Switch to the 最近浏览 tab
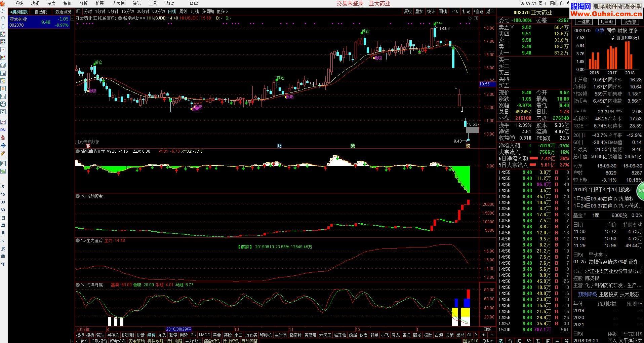This screenshot has width=644, height=343. (x=63, y=12)
